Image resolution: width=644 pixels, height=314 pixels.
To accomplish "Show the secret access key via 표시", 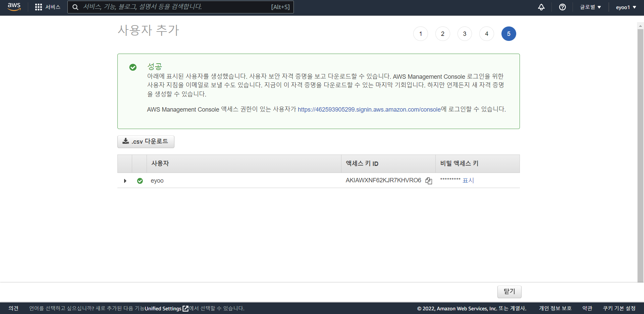I will [x=468, y=181].
